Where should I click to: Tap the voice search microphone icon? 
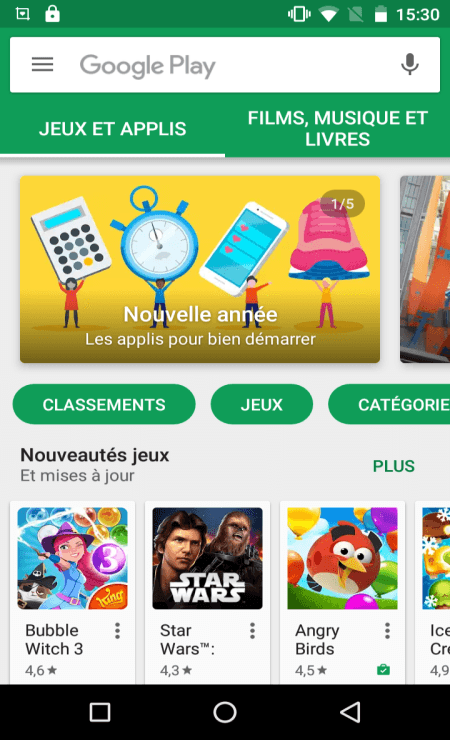[x=409, y=64]
